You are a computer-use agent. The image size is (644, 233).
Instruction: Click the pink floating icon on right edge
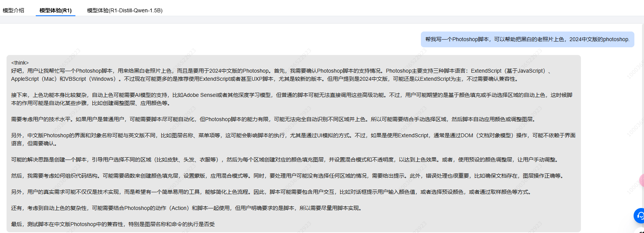click(x=642, y=181)
